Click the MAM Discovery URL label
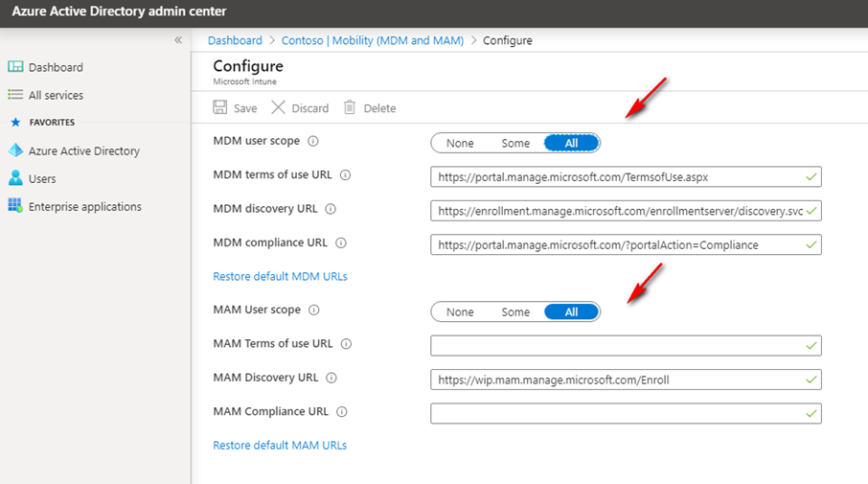This screenshot has height=484, width=868. click(x=265, y=377)
